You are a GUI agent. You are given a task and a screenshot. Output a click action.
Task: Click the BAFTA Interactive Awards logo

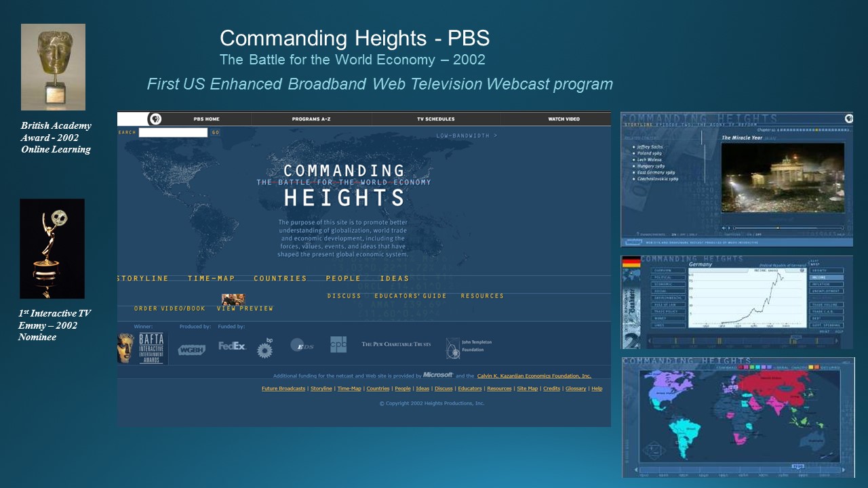(142, 348)
